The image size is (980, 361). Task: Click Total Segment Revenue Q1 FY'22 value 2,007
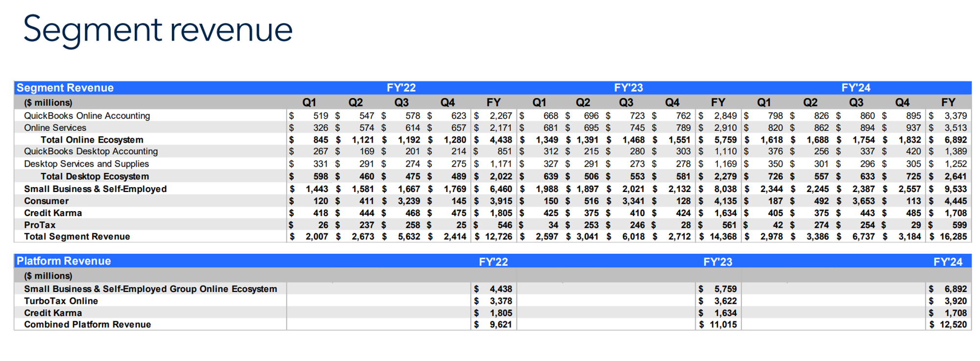pos(317,237)
